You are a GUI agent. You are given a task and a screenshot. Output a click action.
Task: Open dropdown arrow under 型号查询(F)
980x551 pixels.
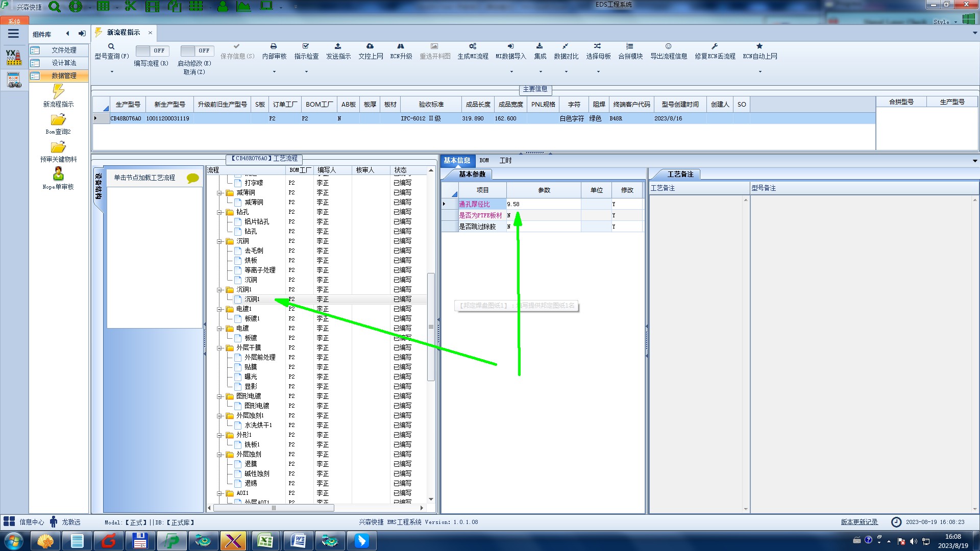pyautogui.click(x=112, y=71)
